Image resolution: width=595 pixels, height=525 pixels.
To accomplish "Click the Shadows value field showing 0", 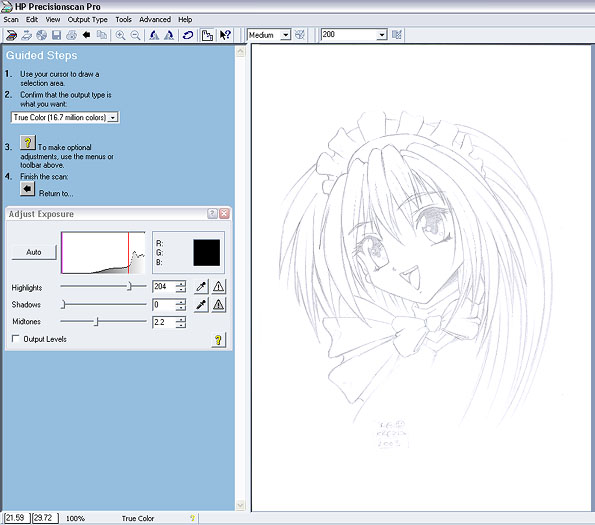I will (164, 305).
